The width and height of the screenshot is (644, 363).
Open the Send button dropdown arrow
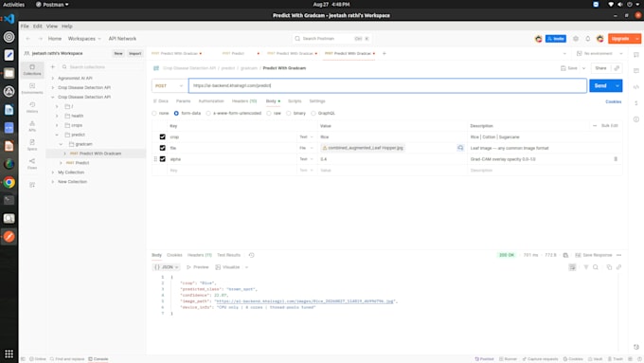click(617, 86)
